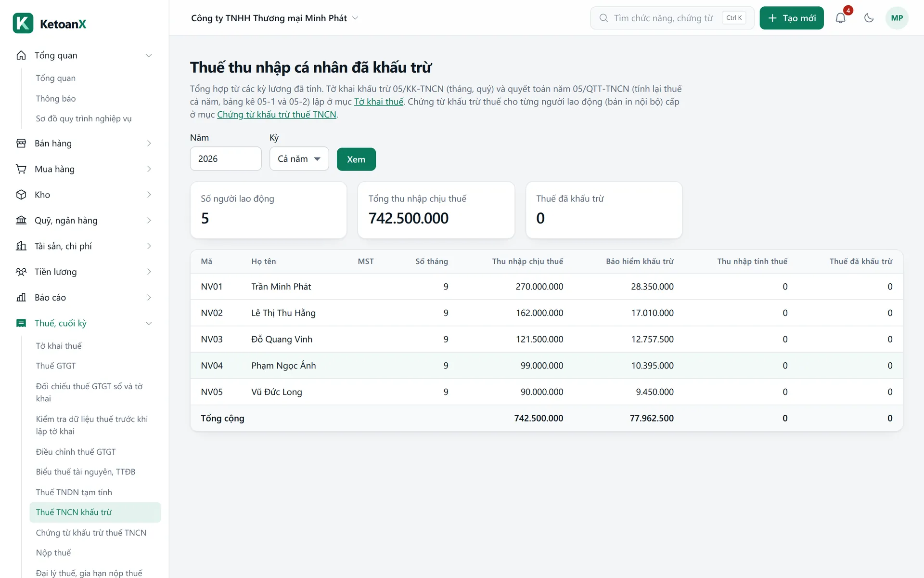Click the Phạm Ngọc Ánh row name

point(283,366)
